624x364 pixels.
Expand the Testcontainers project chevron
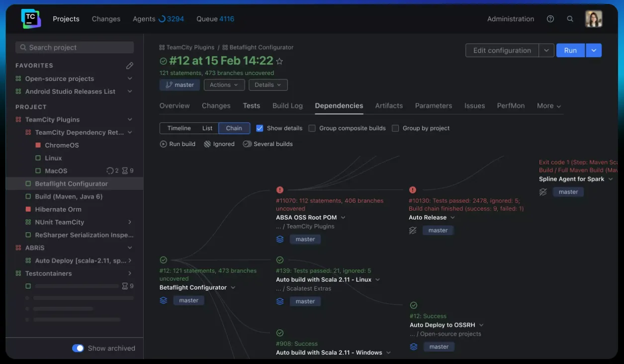point(130,274)
